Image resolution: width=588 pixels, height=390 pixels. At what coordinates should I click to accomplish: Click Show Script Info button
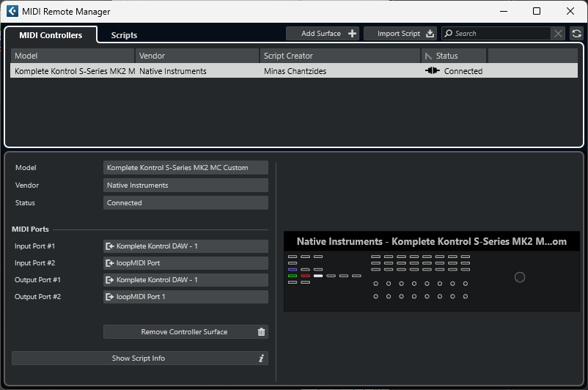pos(140,358)
